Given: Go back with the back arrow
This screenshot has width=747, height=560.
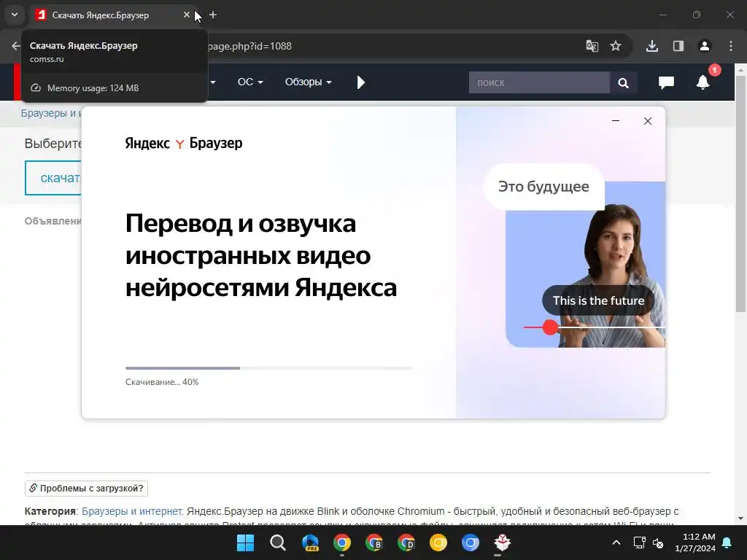Looking at the screenshot, I should (15, 46).
